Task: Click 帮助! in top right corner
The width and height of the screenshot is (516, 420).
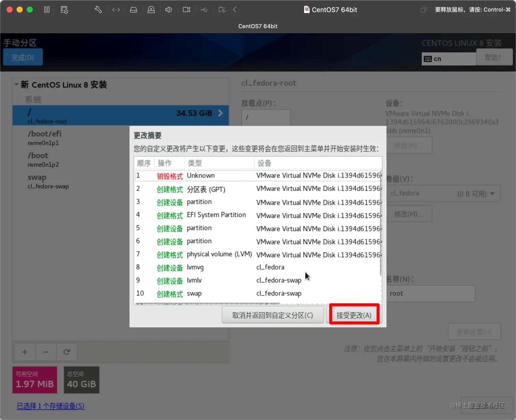Action: pos(494,57)
